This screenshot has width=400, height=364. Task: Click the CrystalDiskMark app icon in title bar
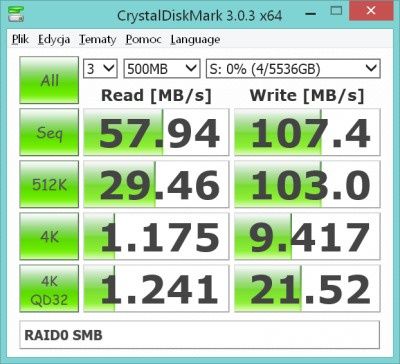[16, 13]
